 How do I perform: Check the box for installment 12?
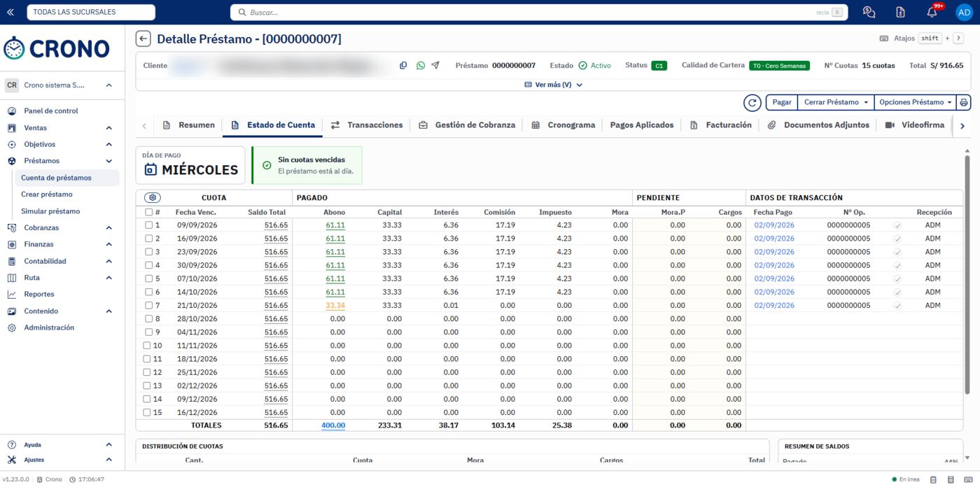click(147, 372)
